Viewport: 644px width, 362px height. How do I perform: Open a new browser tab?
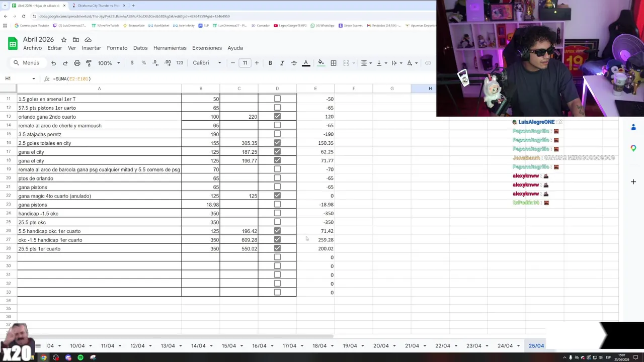pos(133,6)
